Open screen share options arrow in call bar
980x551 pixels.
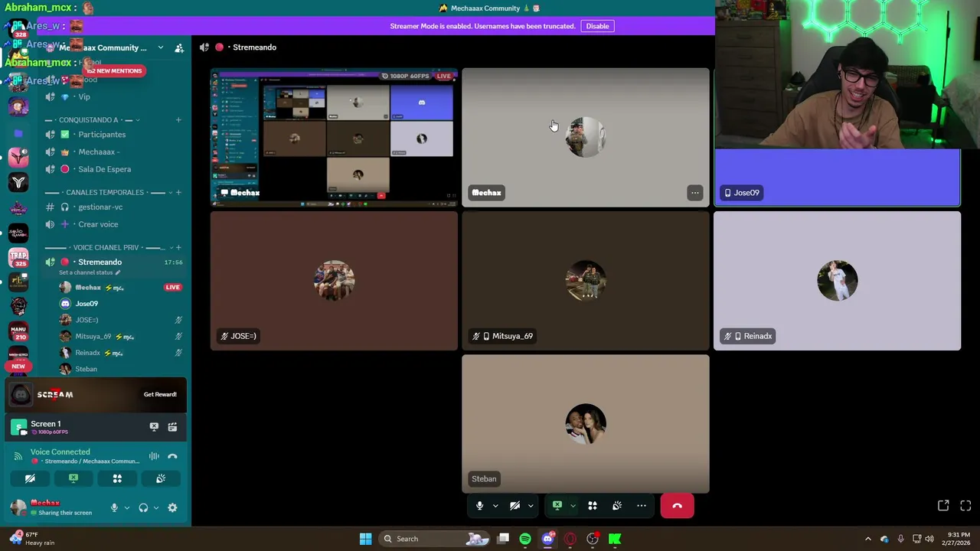click(x=573, y=506)
